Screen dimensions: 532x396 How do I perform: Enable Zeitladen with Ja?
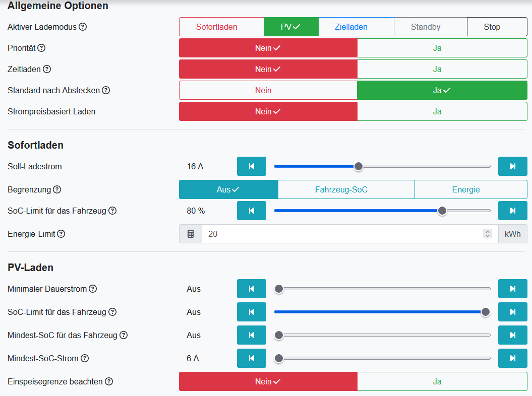point(442,69)
